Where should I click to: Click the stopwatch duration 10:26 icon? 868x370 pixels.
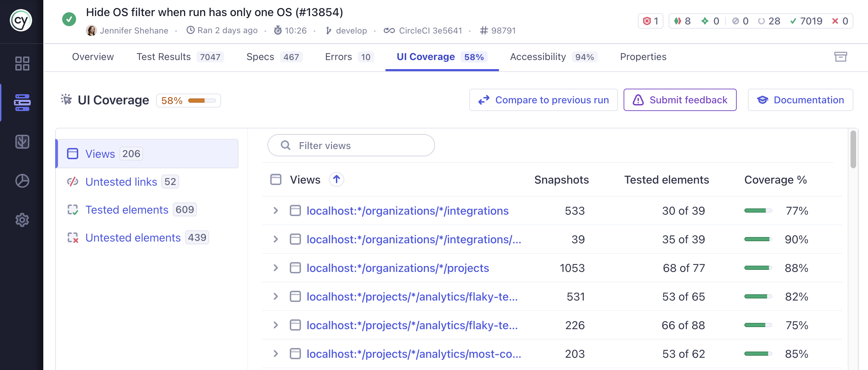pyautogui.click(x=278, y=30)
